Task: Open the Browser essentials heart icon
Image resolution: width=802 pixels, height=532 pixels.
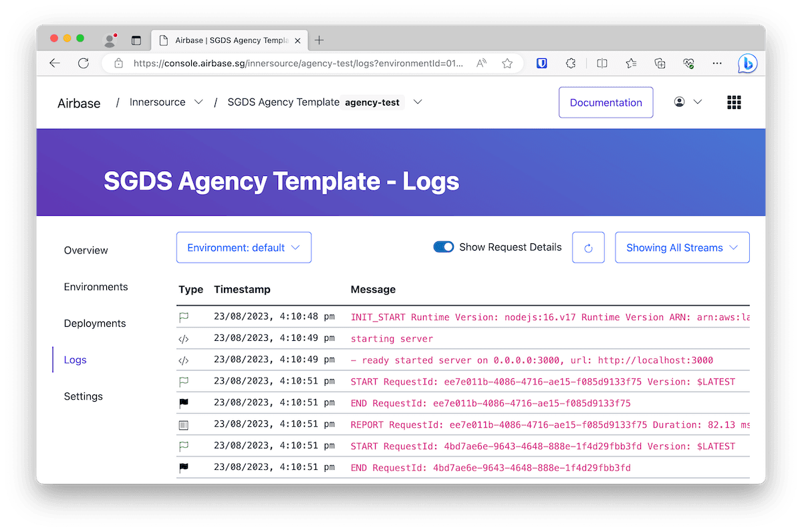Action: click(x=688, y=63)
